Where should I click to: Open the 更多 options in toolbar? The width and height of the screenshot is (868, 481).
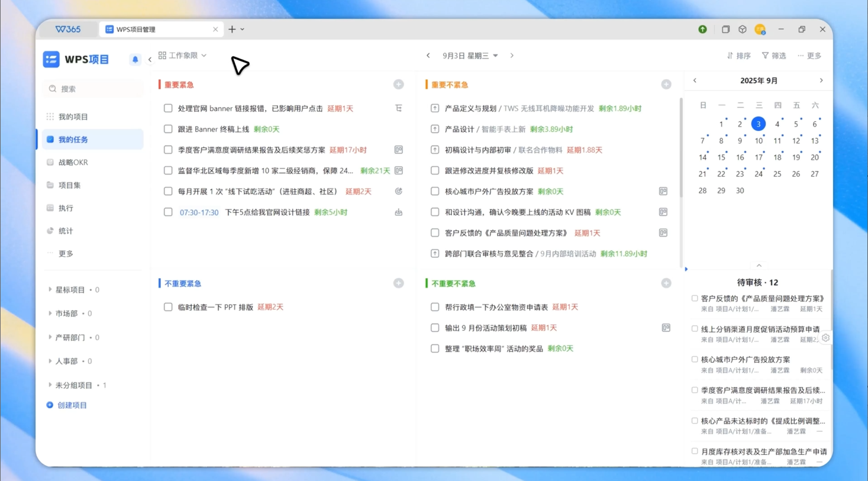point(809,56)
